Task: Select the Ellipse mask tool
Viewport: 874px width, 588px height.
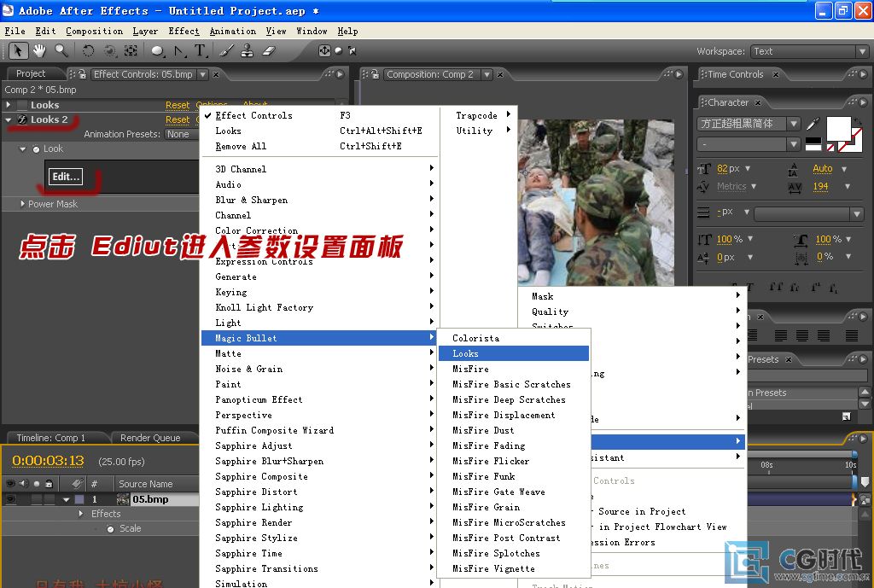Action: point(158,50)
